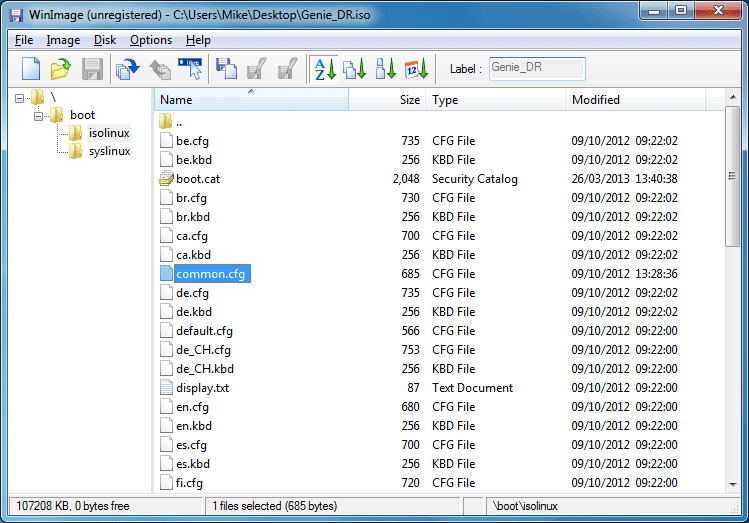
Task: Select the isolinux folder in tree
Action: (109, 133)
